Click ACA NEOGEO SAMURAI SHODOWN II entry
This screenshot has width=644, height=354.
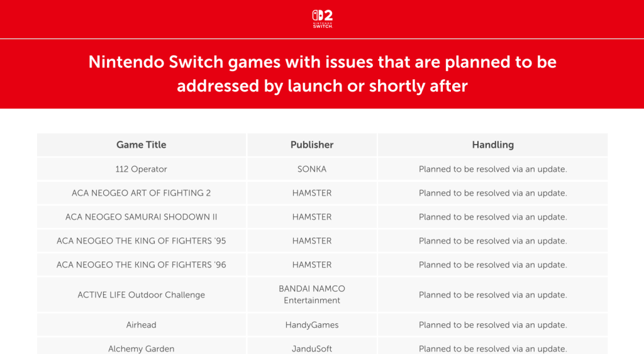[x=142, y=217]
